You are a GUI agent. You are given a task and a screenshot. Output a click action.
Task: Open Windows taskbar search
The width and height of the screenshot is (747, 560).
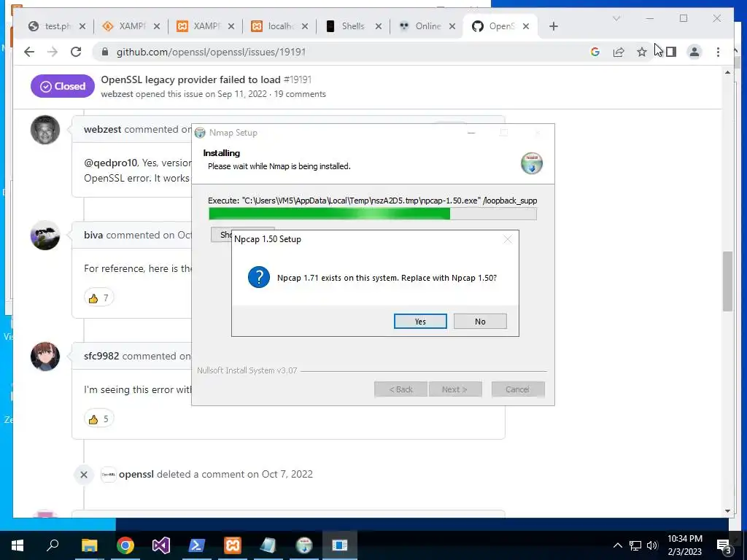pos(53,545)
